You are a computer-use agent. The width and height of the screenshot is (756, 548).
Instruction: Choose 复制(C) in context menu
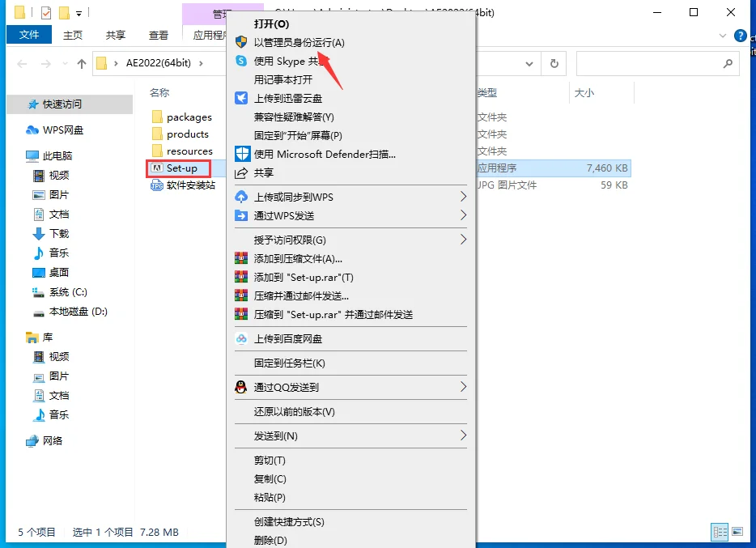(x=270, y=479)
